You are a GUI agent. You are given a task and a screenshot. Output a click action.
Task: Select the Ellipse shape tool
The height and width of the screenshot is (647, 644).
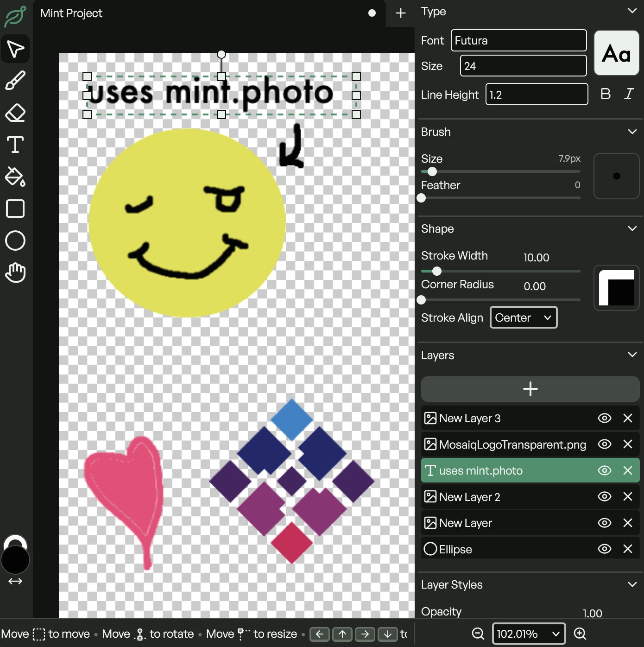click(x=15, y=241)
